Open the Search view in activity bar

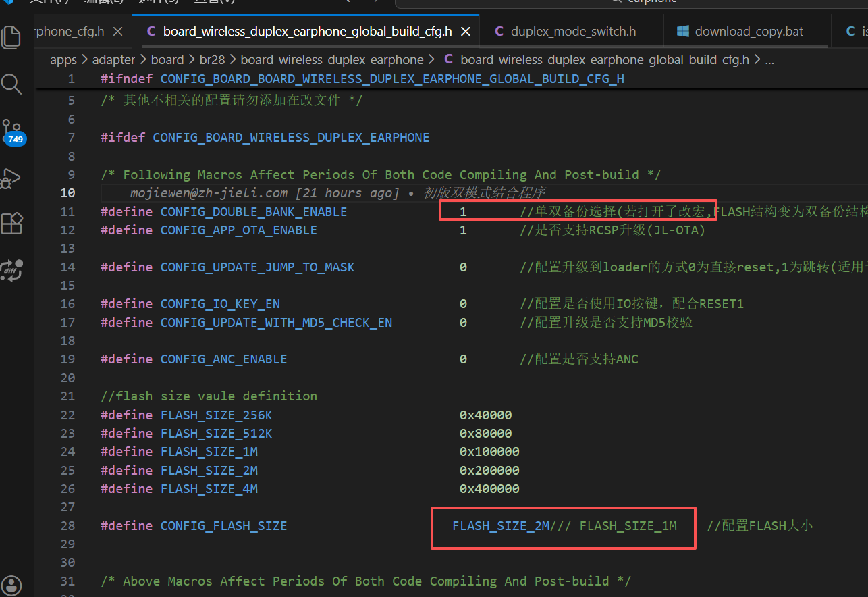pos(11,84)
